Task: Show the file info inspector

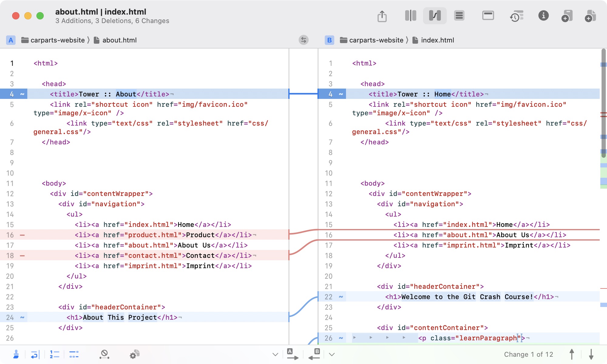Action: (543, 16)
